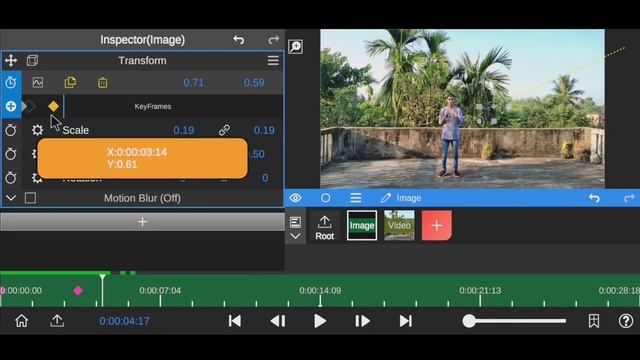Undo in the Inspector header
Image resolution: width=640 pixels, height=360 pixels.
[239, 40]
